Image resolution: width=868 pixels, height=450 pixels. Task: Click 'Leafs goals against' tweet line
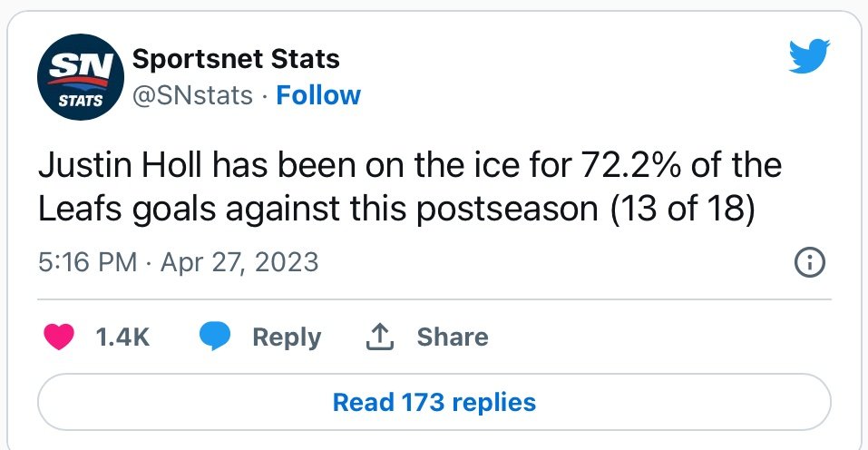[x=209, y=209]
